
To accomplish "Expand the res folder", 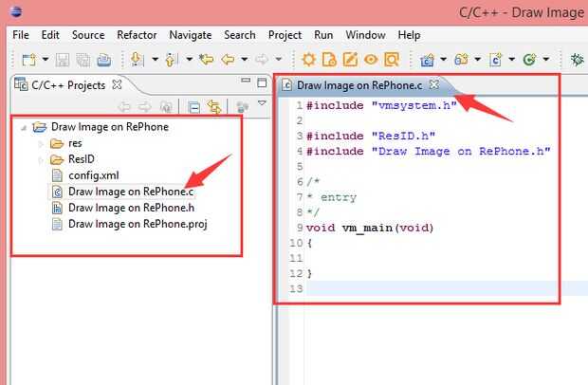I will [x=41, y=144].
